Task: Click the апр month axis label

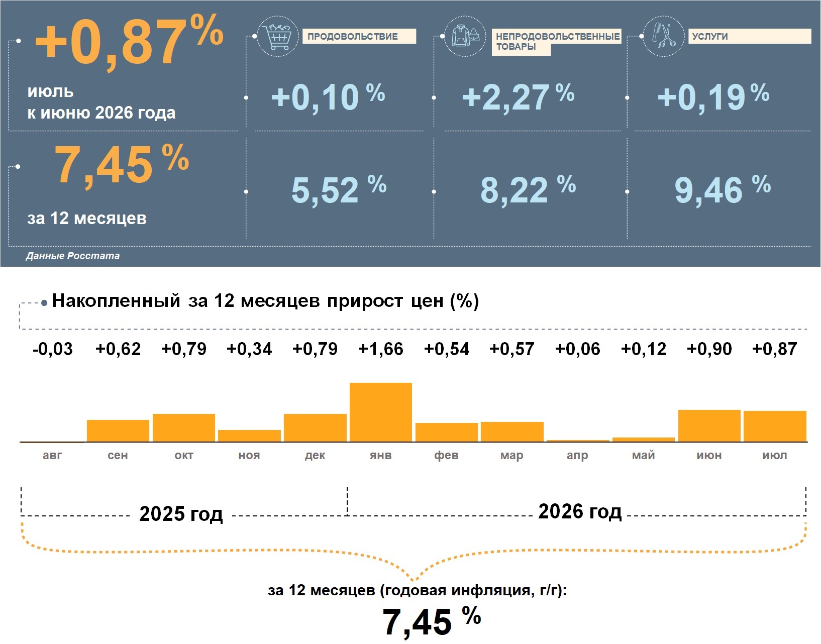Action: 578,455
